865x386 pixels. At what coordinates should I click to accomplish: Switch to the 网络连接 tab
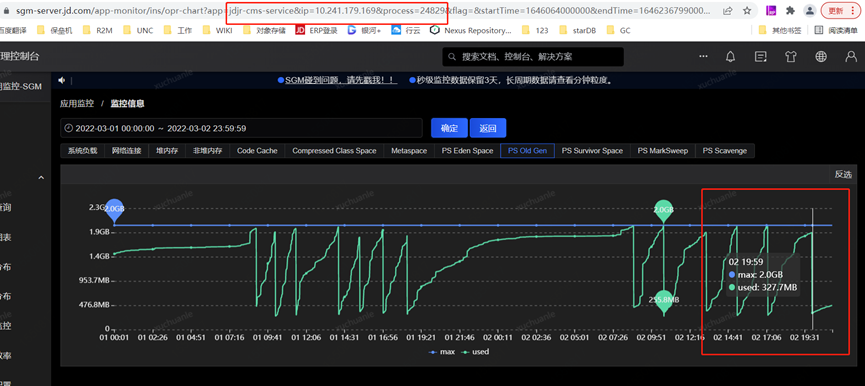[x=126, y=151]
